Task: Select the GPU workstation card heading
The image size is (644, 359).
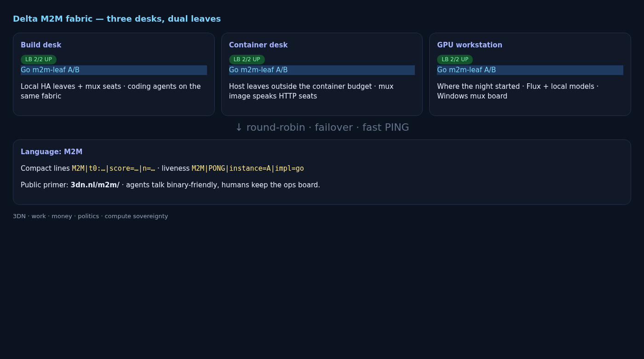Action: pos(470,45)
